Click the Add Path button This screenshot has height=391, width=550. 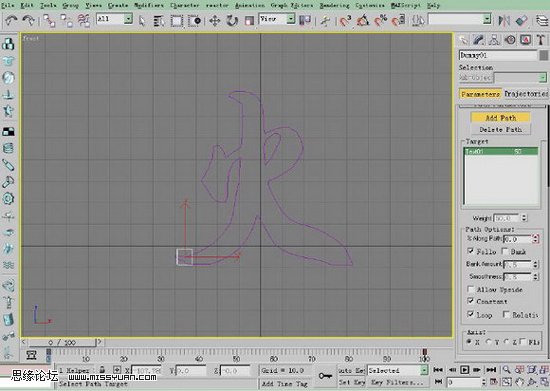click(501, 118)
